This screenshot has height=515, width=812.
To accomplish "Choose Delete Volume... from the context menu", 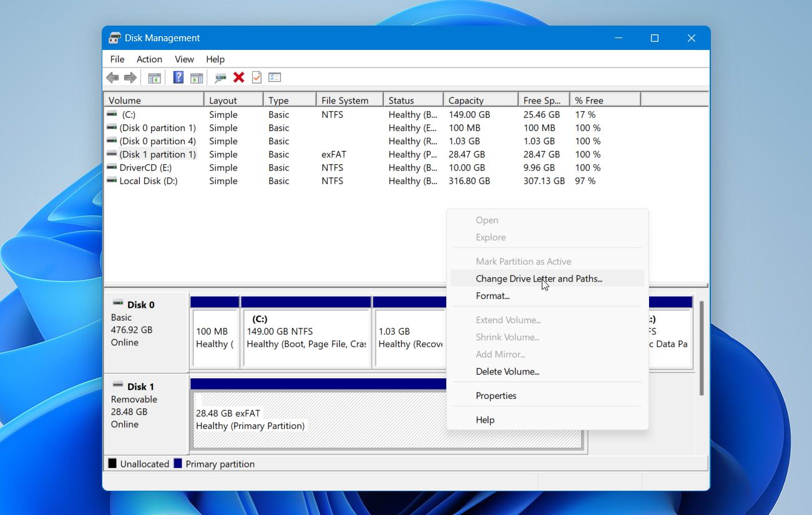I will [x=547, y=371].
